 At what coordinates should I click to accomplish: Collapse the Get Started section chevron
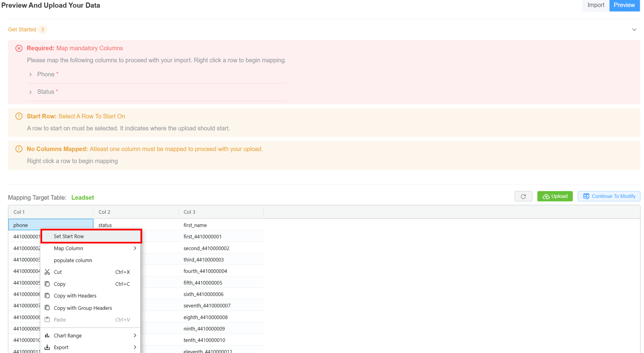pos(634,29)
